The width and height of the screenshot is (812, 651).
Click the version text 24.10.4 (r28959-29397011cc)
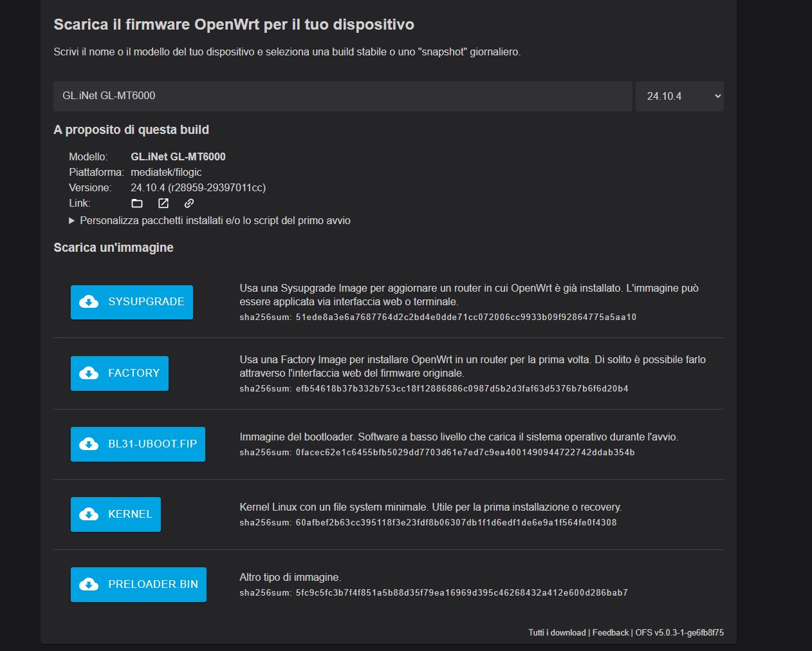pyautogui.click(x=198, y=188)
